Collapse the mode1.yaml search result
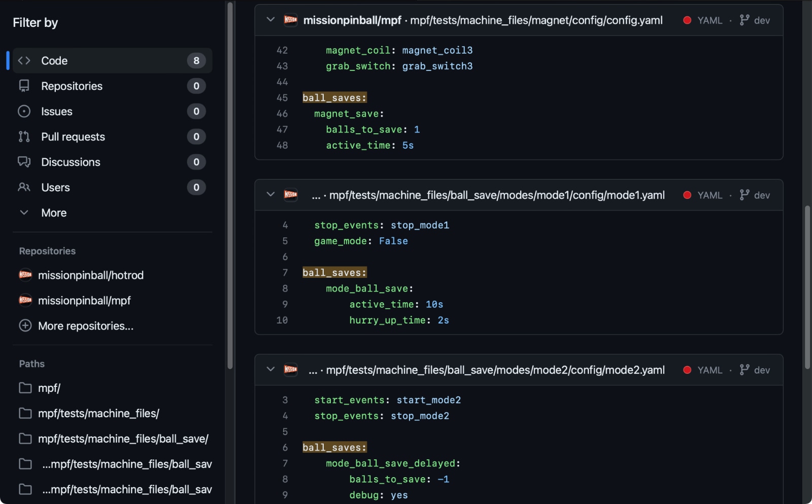 [x=270, y=195]
